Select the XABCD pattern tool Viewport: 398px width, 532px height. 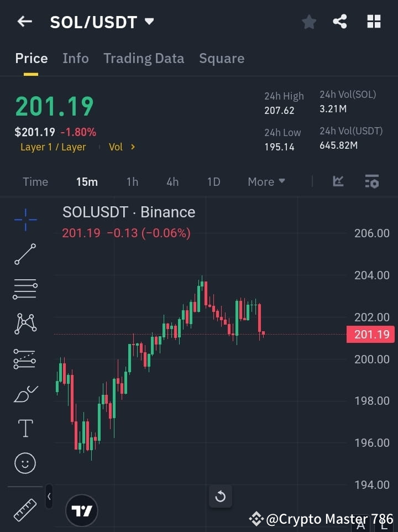coord(25,324)
